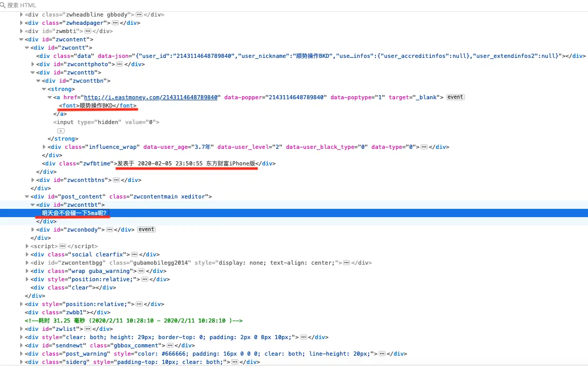Select the div class data data-json line
This screenshot has height=366, width=588.
click(311, 56)
